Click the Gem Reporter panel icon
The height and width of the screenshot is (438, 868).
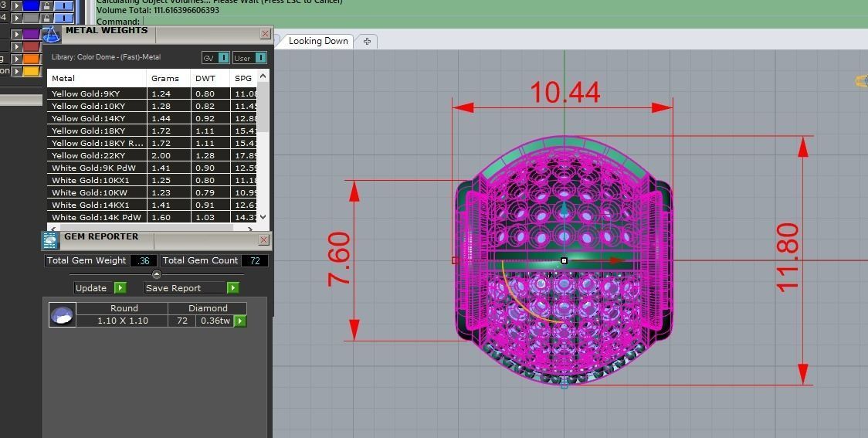[50, 240]
